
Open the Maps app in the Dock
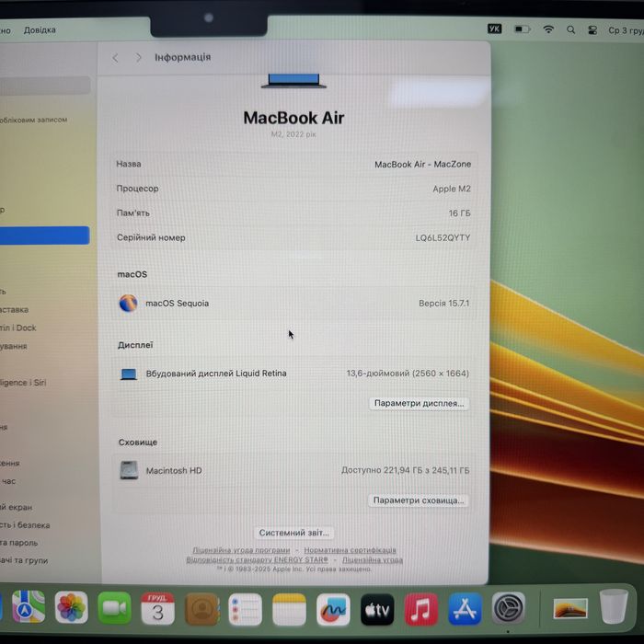click(x=29, y=607)
